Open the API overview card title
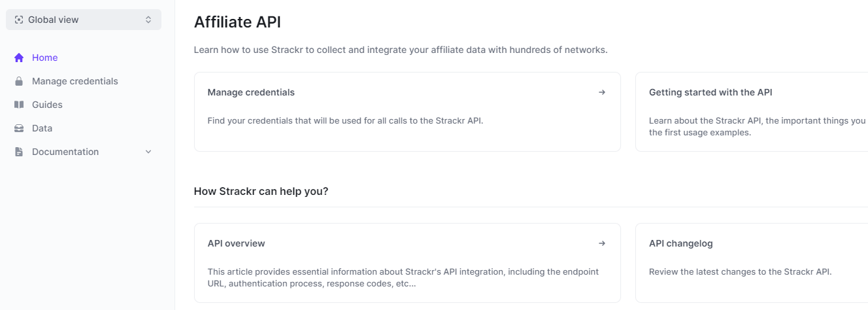The height and width of the screenshot is (310, 868). point(236,243)
